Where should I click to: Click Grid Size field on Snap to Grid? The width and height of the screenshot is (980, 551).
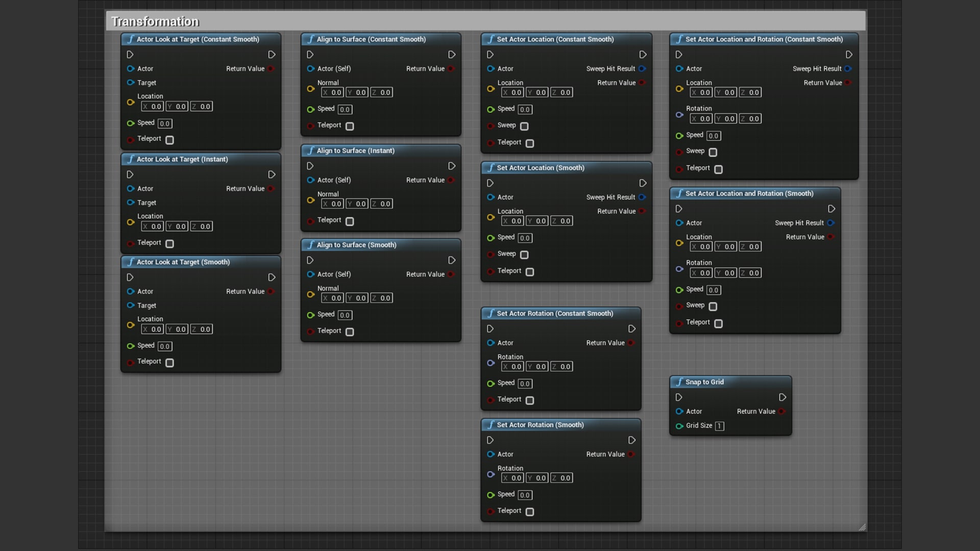click(719, 426)
